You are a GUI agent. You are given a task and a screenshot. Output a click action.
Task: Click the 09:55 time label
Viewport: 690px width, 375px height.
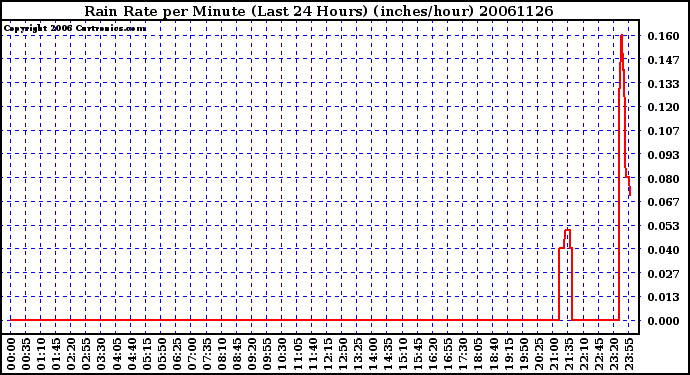(267, 354)
